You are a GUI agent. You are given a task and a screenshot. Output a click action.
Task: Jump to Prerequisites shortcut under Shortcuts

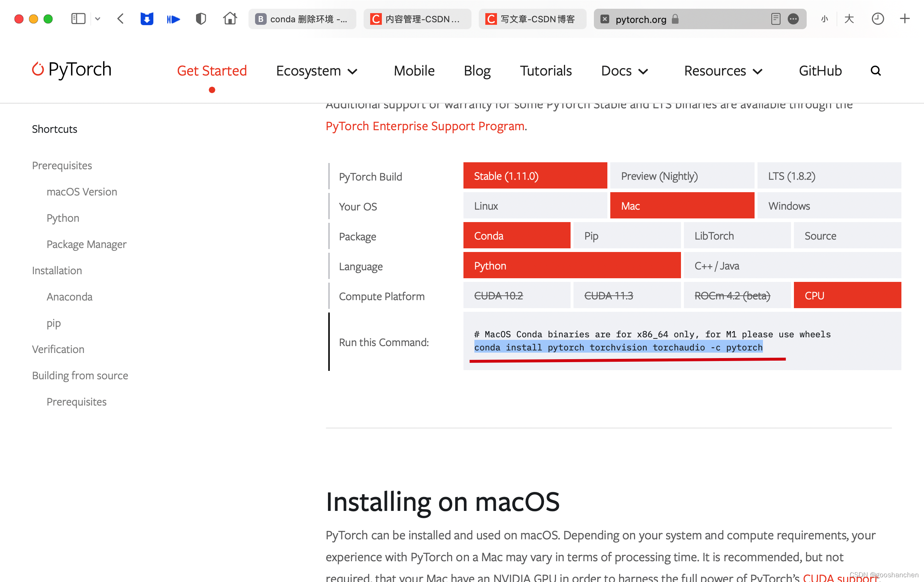62,165
